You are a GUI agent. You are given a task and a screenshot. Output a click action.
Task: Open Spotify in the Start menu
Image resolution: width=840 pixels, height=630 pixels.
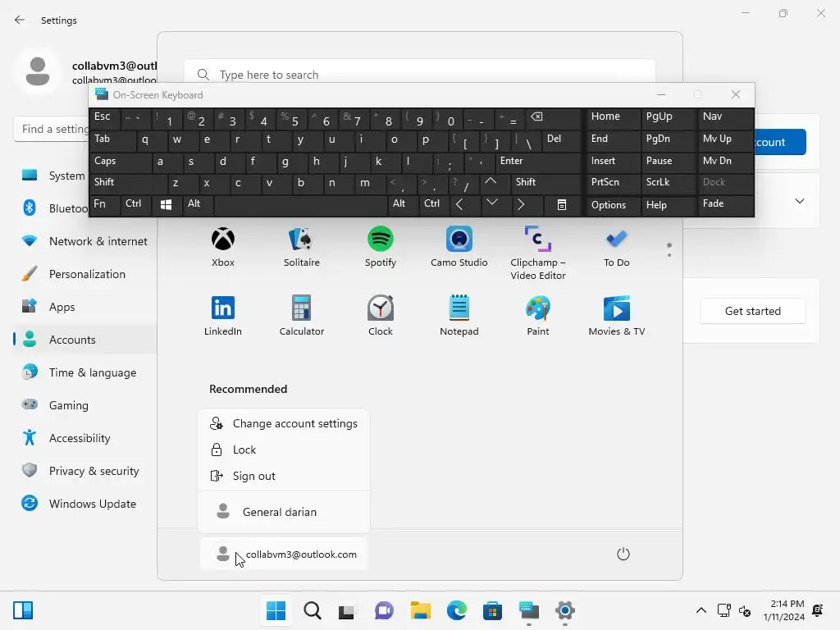point(381,247)
